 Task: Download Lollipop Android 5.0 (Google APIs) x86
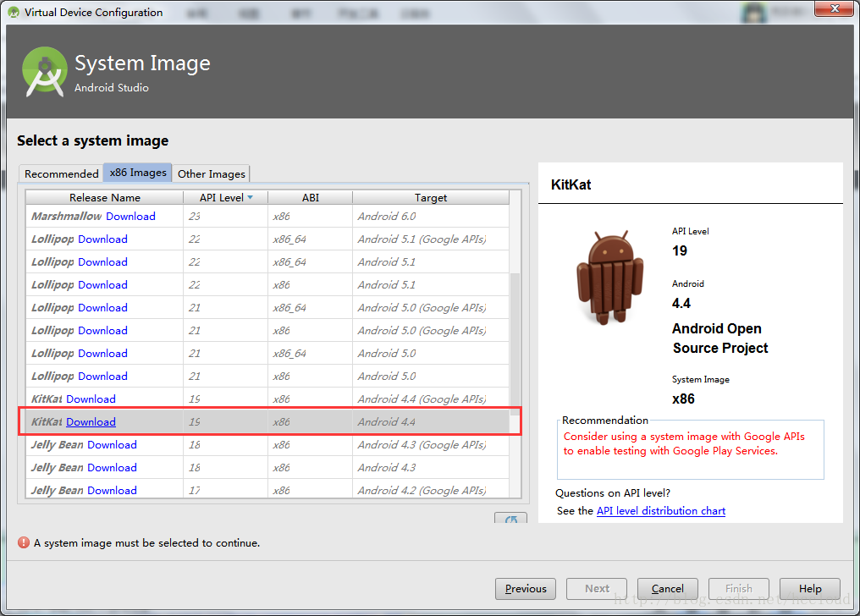click(102, 331)
